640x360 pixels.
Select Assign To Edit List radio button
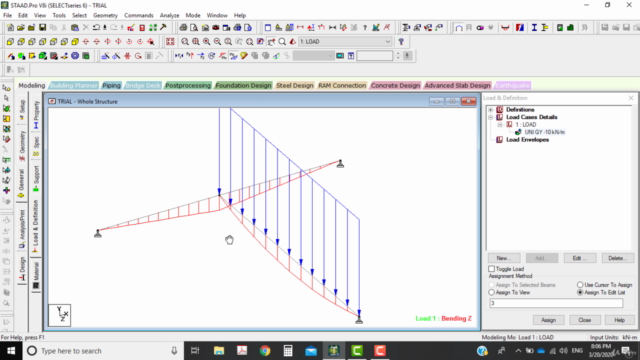click(x=580, y=293)
